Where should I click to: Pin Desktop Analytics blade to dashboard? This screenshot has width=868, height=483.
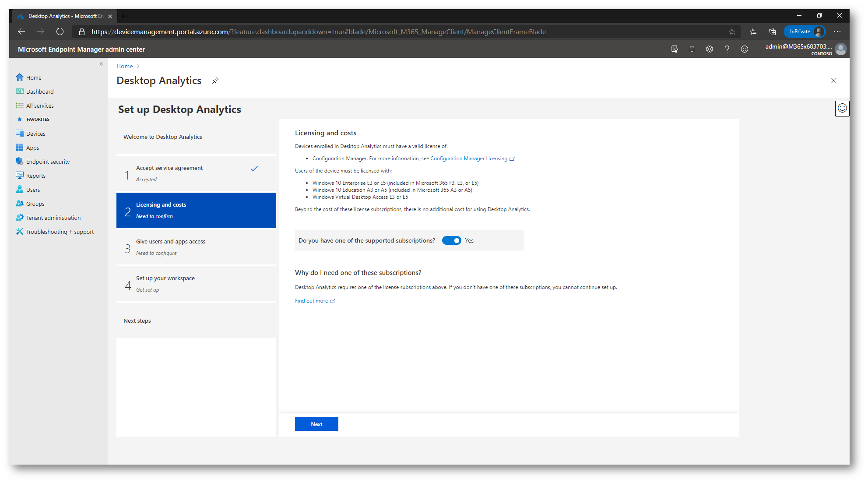215,81
